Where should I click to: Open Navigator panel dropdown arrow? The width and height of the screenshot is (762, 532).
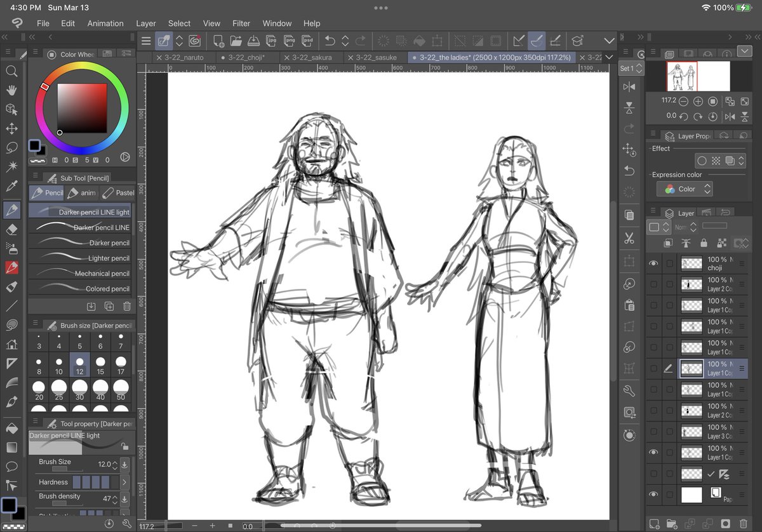(x=744, y=51)
